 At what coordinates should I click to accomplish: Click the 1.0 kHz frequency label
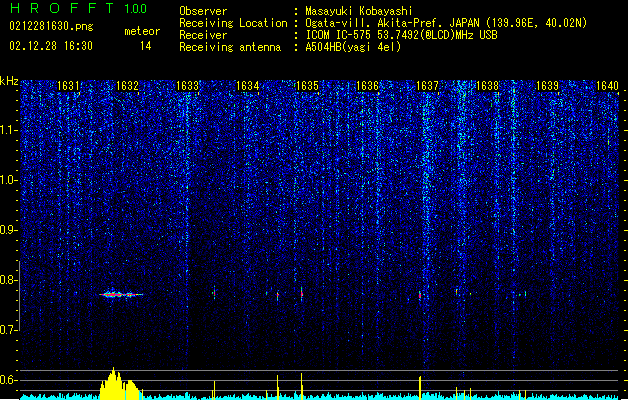pyautogui.click(x=9, y=180)
